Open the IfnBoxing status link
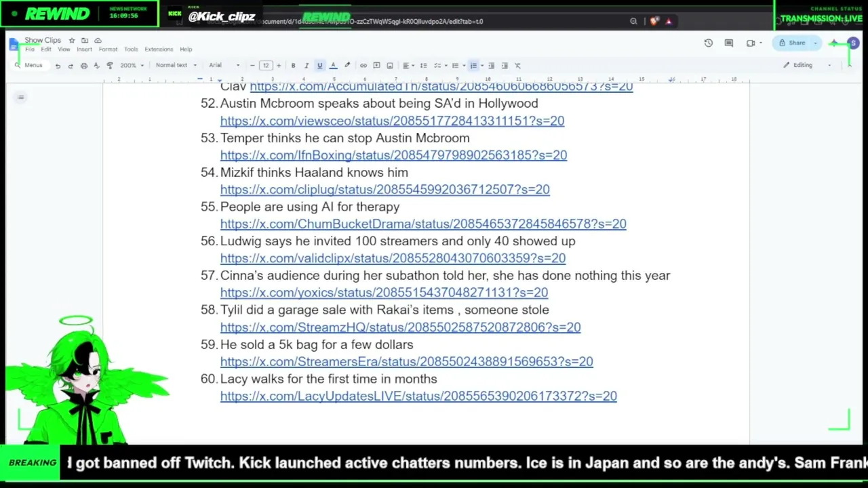 [x=393, y=155]
